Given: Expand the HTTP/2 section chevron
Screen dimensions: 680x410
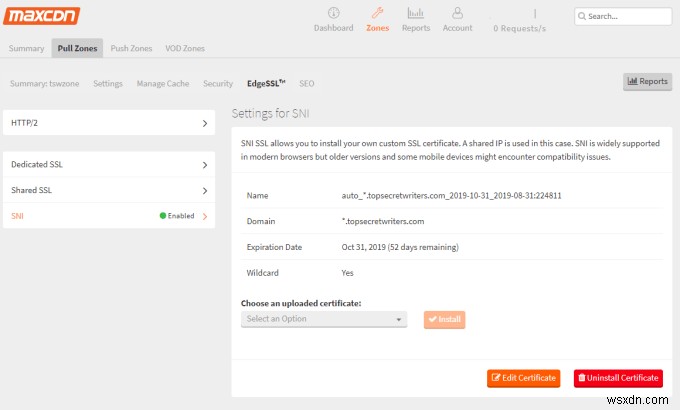Looking at the screenshot, I should pos(204,124).
